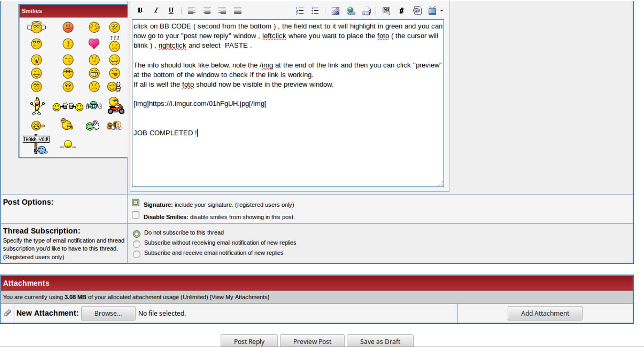Open the View My Attachments link
The width and height of the screenshot is (644, 347).
(239, 297)
